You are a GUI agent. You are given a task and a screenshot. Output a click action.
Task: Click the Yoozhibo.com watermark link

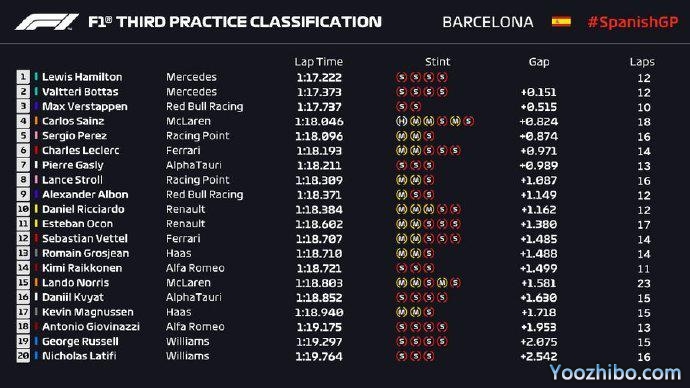(615, 373)
